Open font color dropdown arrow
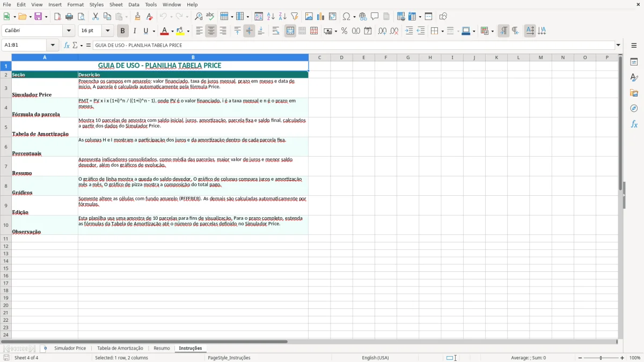Viewport: 644px width, 362px height. pos(172,31)
